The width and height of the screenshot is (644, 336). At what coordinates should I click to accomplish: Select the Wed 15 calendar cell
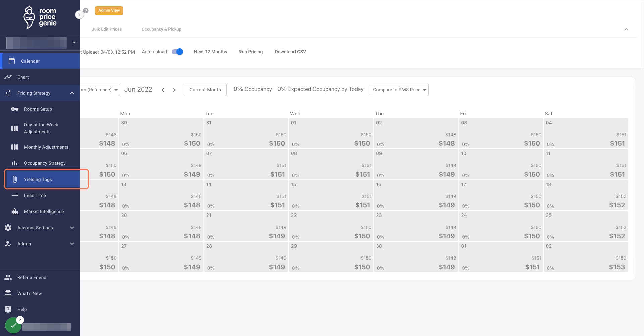[331, 195]
